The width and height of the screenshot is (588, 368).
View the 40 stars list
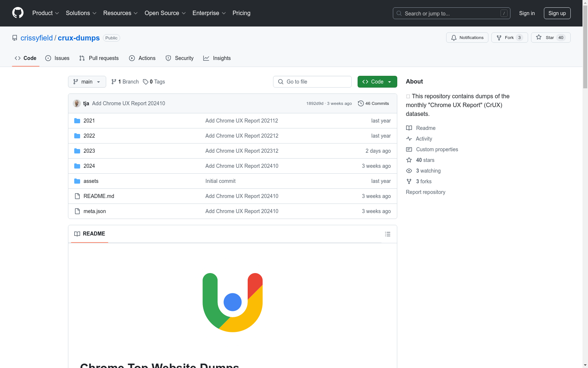click(x=420, y=160)
